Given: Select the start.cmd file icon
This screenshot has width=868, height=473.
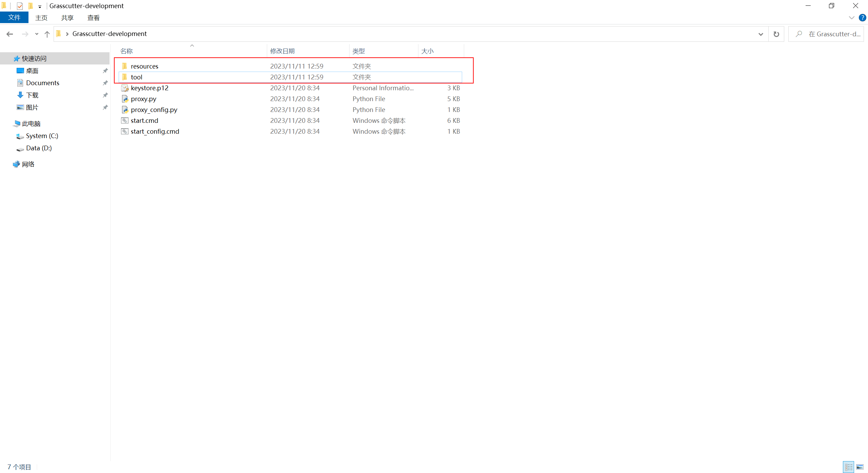Looking at the screenshot, I should click(125, 121).
